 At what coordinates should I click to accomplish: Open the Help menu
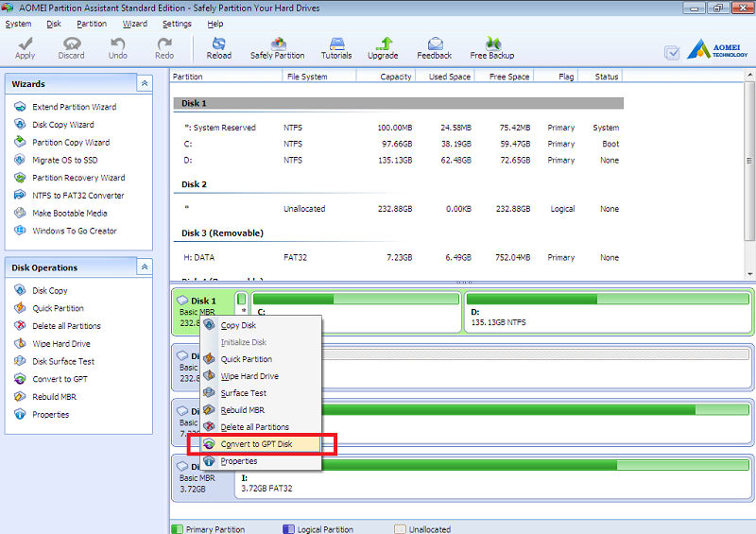pos(215,24)
